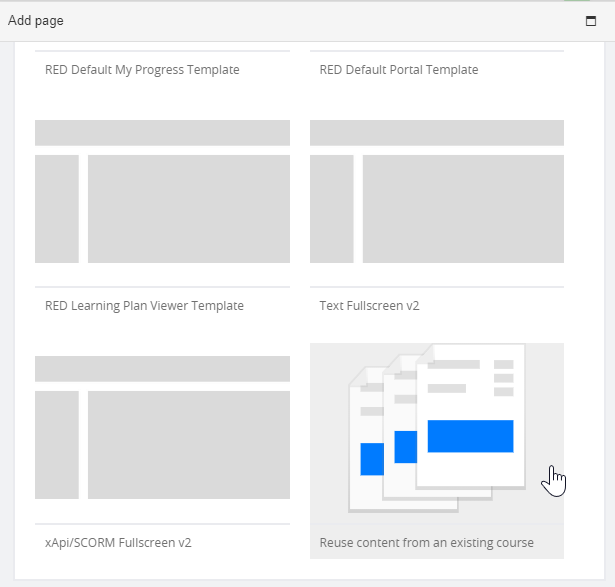Click the Text Fullscreen v2 label
The height and width of the screenshot is (587, 615).
pos(369,306)
